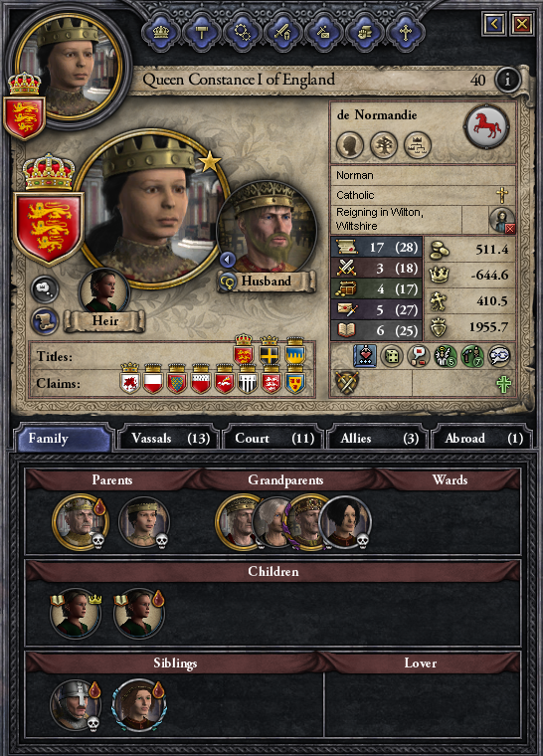Click the dice trait icon
543x756 pixels.
click(x=392, y=357)
